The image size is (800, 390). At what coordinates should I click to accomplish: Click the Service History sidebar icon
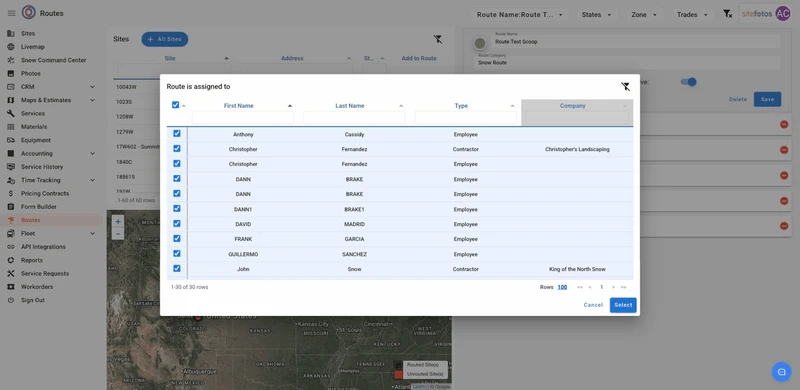(11, 166)
